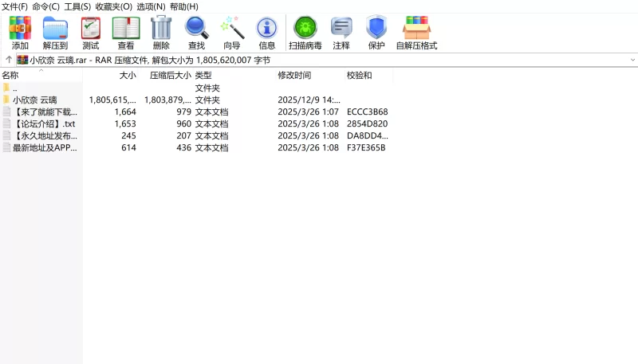Select the 【来了就能下载 file icon
This screenshot has width=638, height=364.
point(6,112)
